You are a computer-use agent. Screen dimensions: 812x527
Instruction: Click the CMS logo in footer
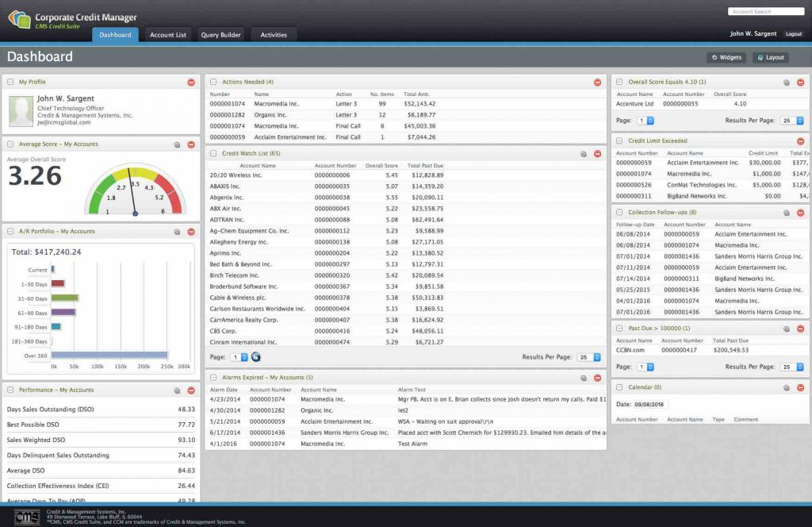pyautogui.click(x=26, y=517)
